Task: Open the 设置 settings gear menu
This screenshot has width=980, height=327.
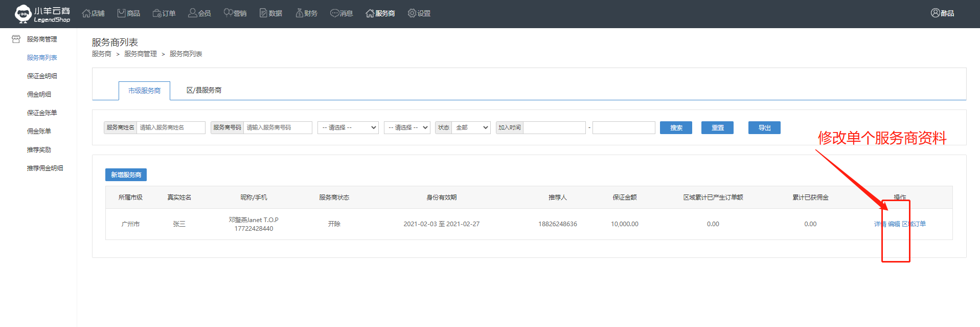Action: click(x=412, y=13)
